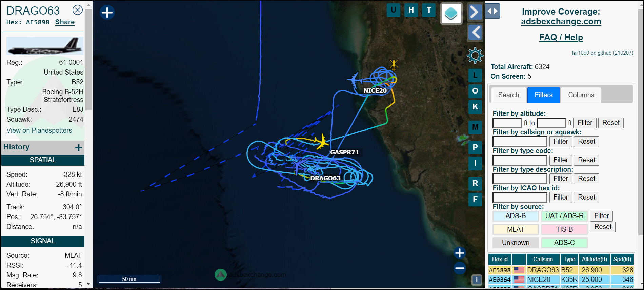Click the left-pointing chevron sidebar button

coord(475,33)
